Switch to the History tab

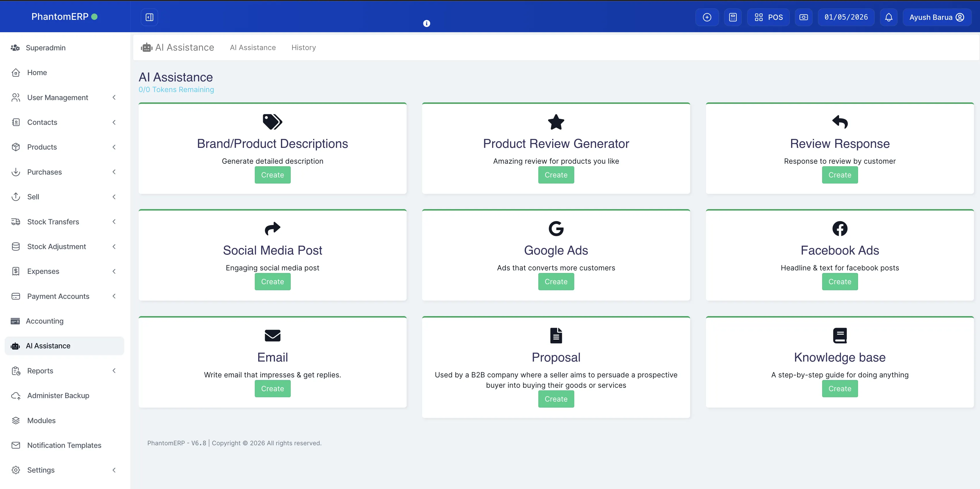(303, 47)
